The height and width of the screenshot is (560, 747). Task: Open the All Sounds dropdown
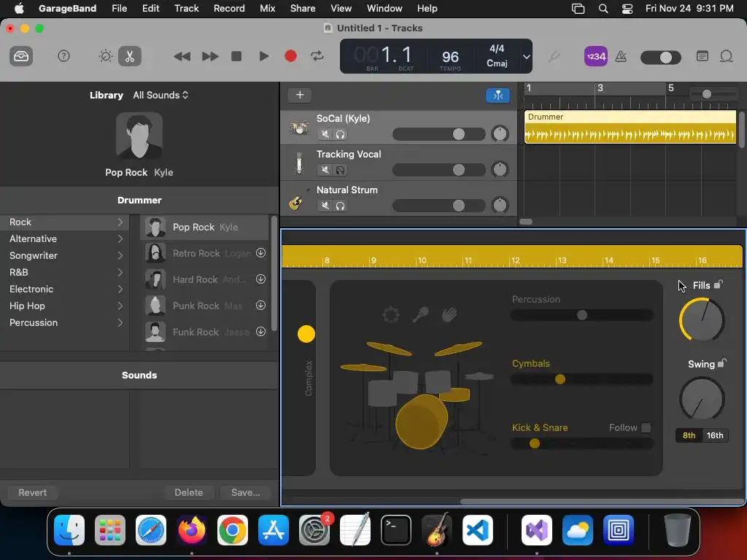[x=160, y=96]
